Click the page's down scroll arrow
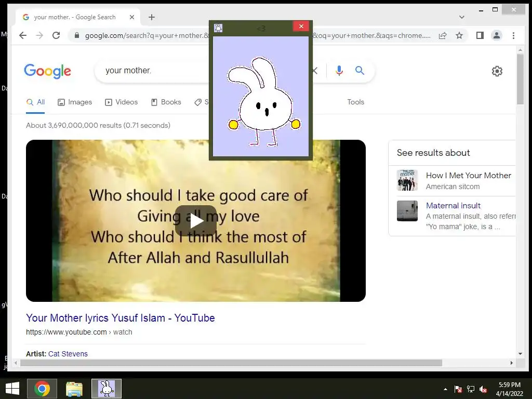Image resolution: width=532 pixels, height=399 pixels. point(521,353)
